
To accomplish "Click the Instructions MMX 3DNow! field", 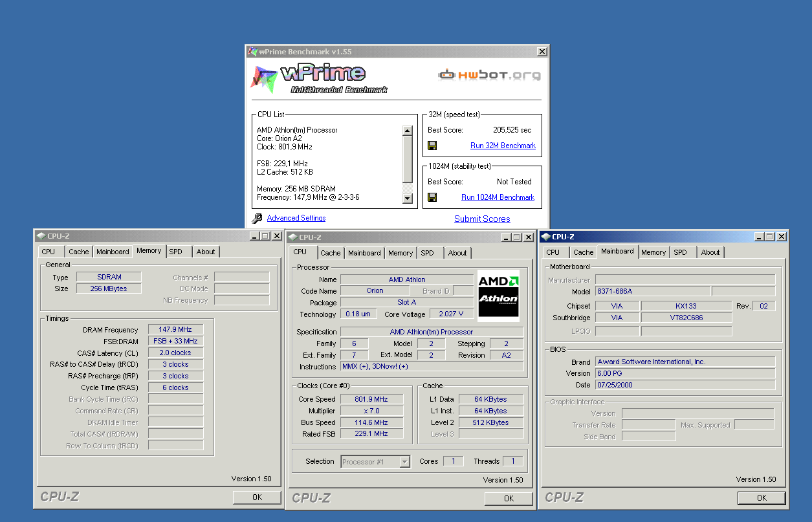I will point(432,367).
